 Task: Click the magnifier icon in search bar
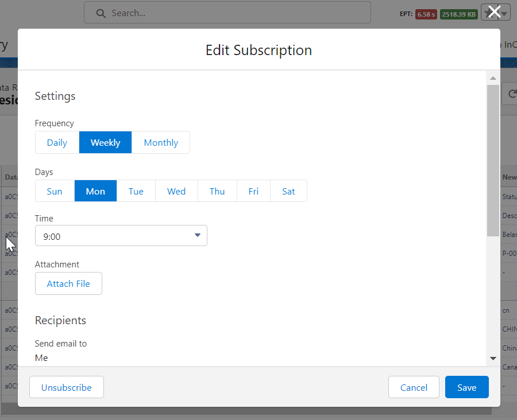click(x=101, y=13)
